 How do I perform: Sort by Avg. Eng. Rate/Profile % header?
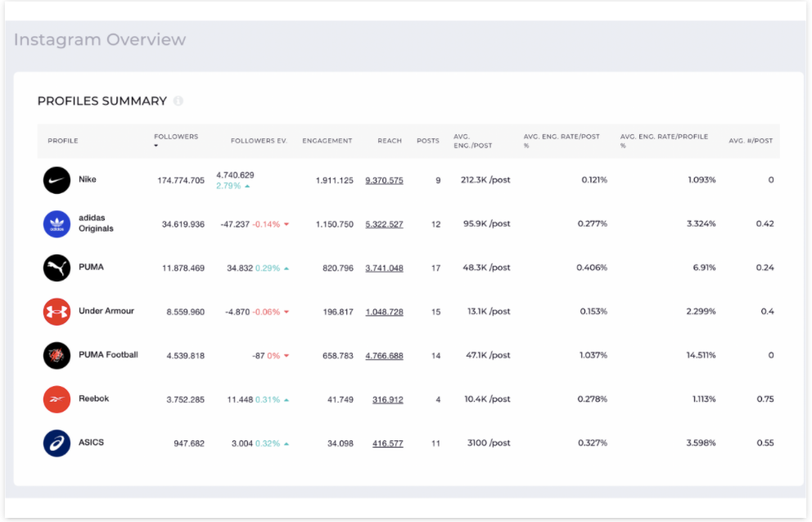click(664, 141)
